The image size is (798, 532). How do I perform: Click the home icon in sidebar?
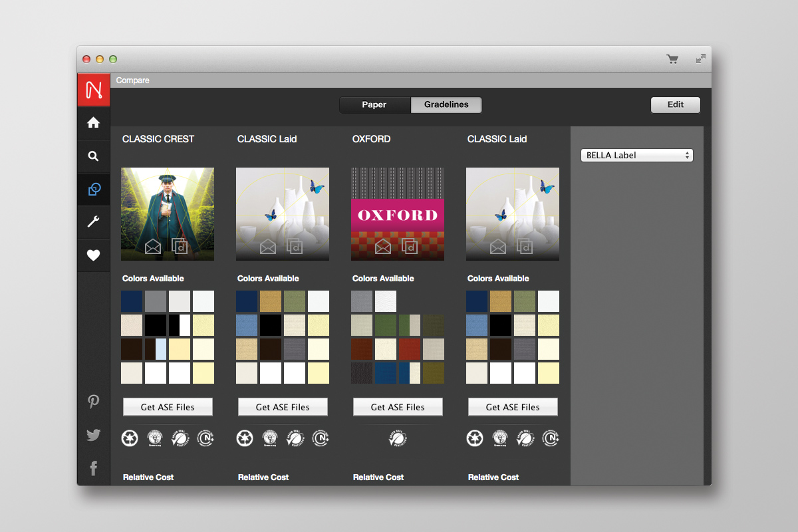pyautogui.click(x=93, y=122)
